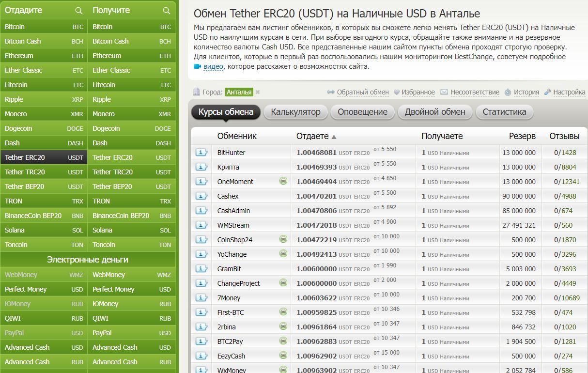588x373 pixels.
Task: Sort table by Обменник column header
Action: tap(237, 136)
